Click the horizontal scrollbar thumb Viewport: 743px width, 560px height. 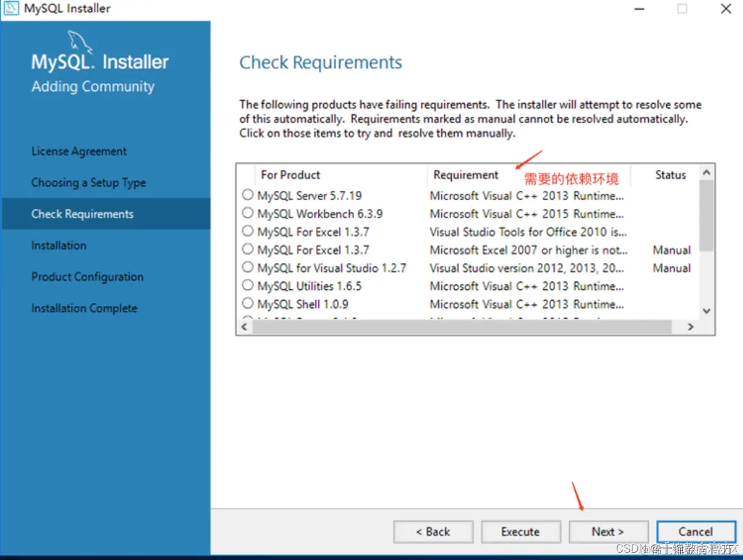coord(462,327)
